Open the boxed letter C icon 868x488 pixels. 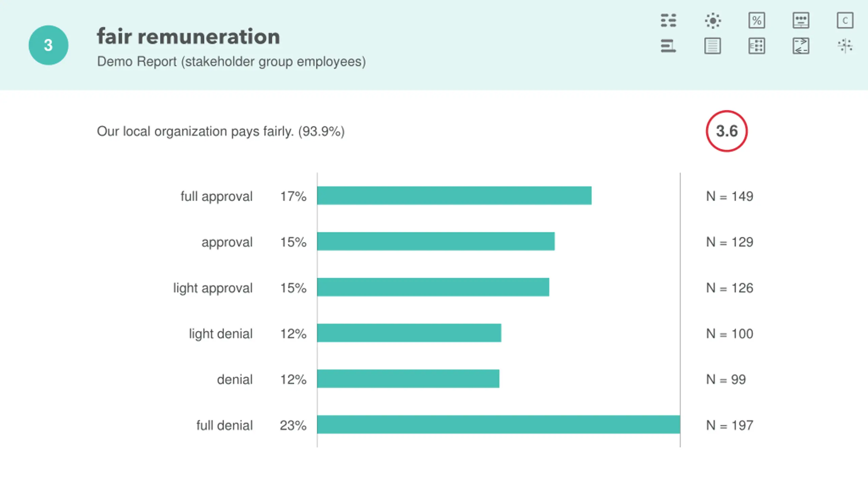click(845, 20)
